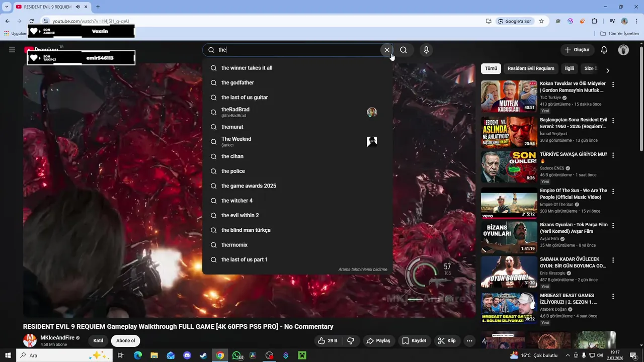Choose suggestion 'the evil within 2'
Screen dimensions: 644x362
(297, 215)
